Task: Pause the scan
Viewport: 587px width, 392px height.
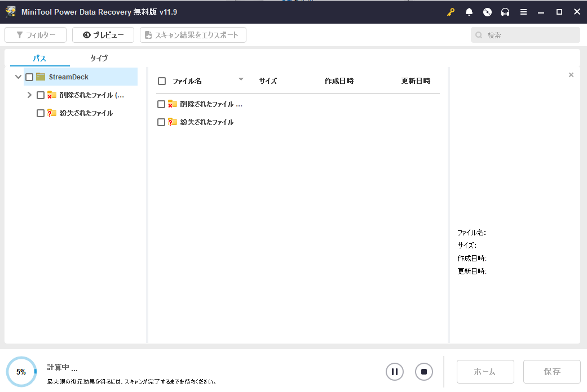Action: tap(395, 372)
